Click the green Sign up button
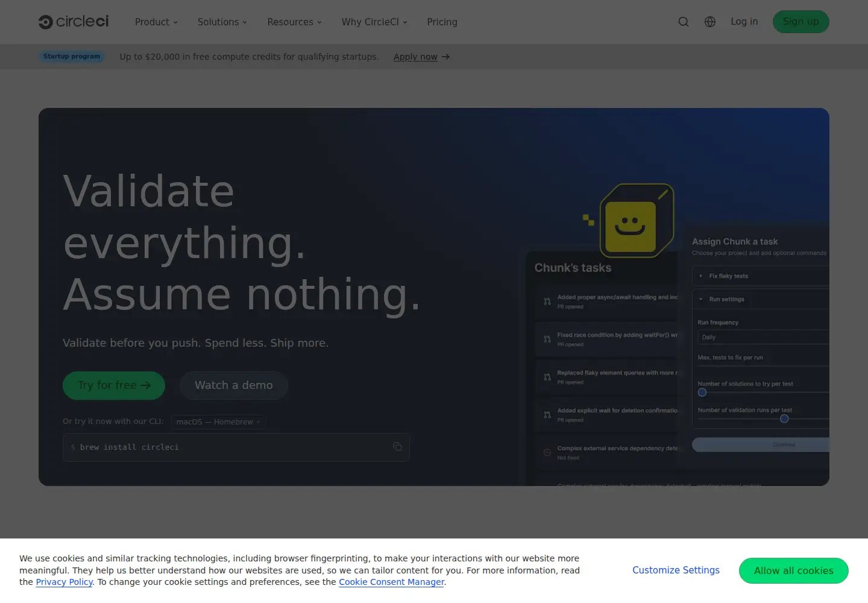 (800, 22)
